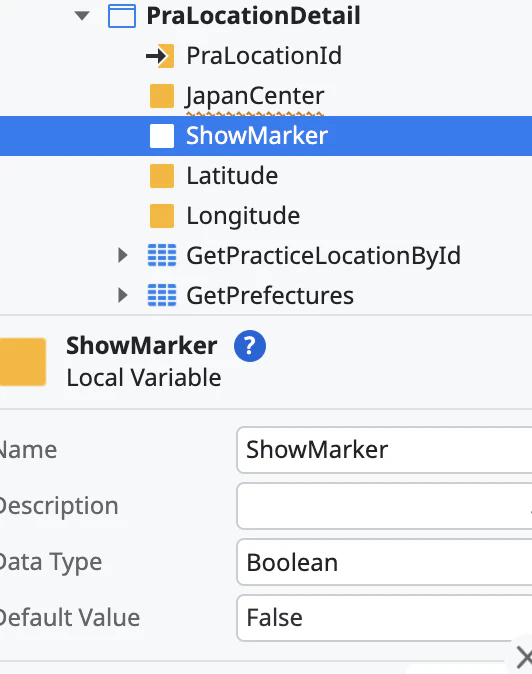This screenshot has width=532, height=674.
Task: Select the Latitude local variable
Action: [232, 176]
